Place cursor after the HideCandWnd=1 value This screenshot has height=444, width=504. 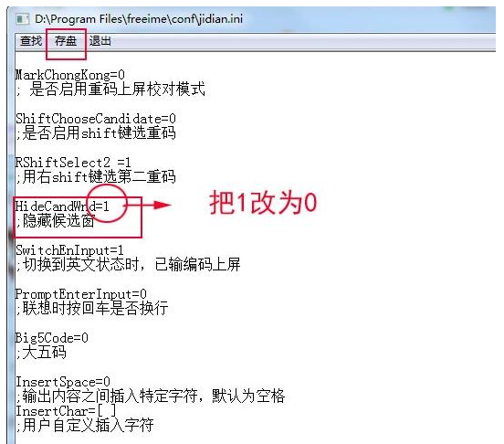[110, 206]
